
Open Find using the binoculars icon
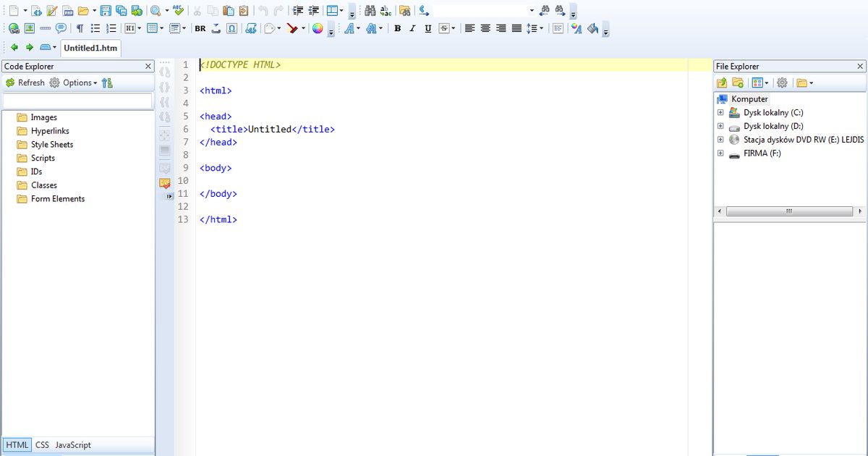(369, 10)
